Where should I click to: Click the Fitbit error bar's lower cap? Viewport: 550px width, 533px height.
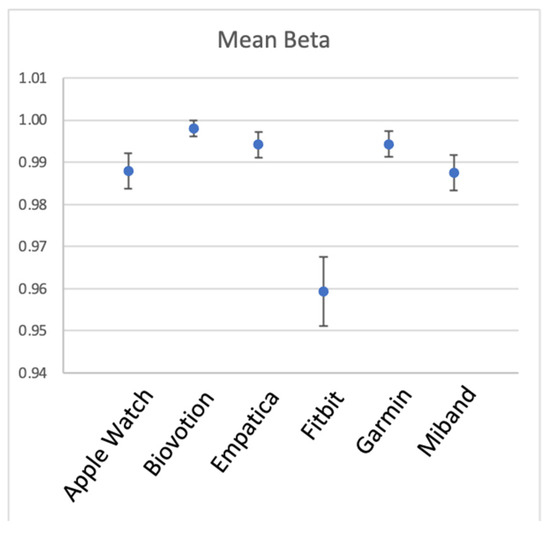pyautogui.click(x=323, y=326)
